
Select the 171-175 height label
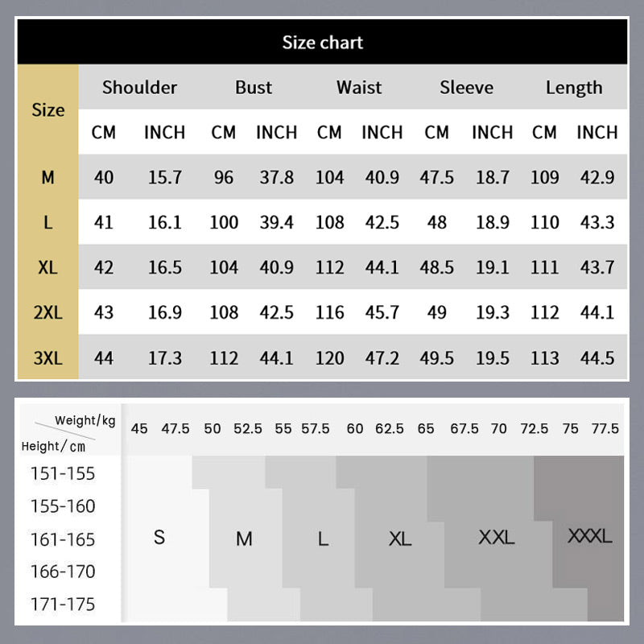(x=63, y=604)
